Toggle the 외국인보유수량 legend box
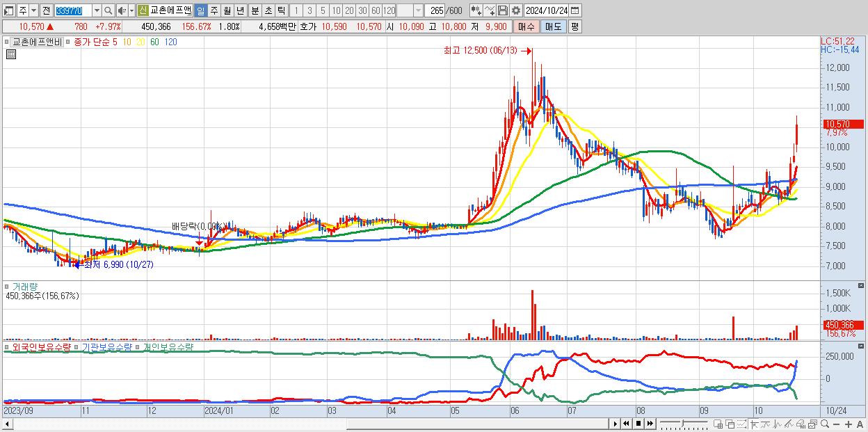 click(8, 346)
